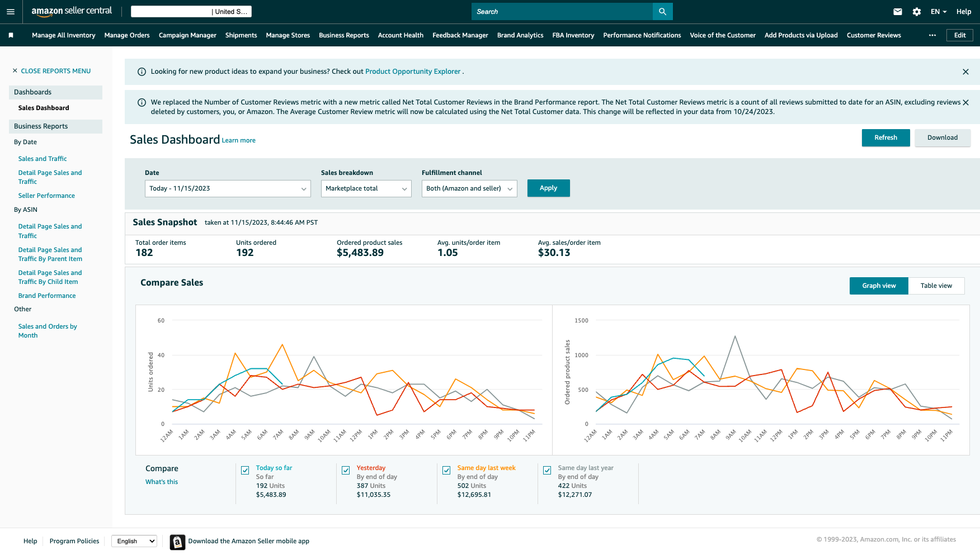Open FBA Inventory menu item
Image resolution: width=980 pixels, height=555 pixels.
tap(573, 35)
